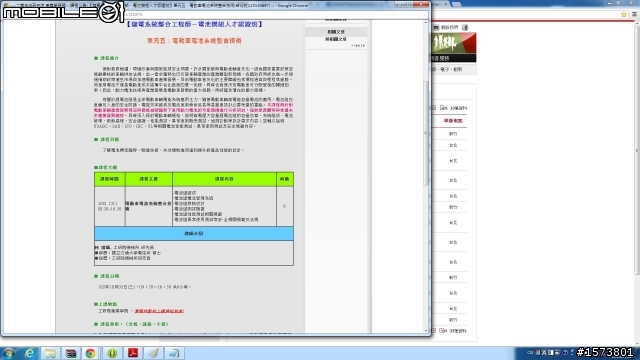Close the tab in background Chrome window
The image size is (640, 360).
click(x=445, y=4)
